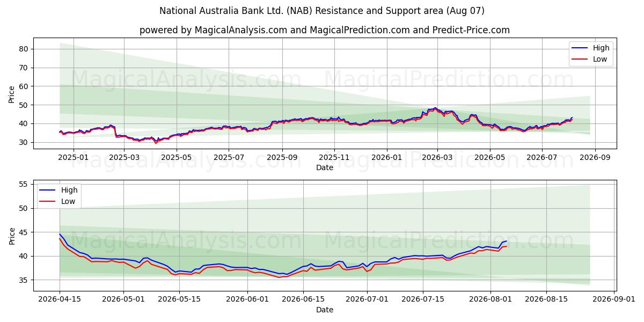Click the '30' price tick on the top chart

pos(25,142)
